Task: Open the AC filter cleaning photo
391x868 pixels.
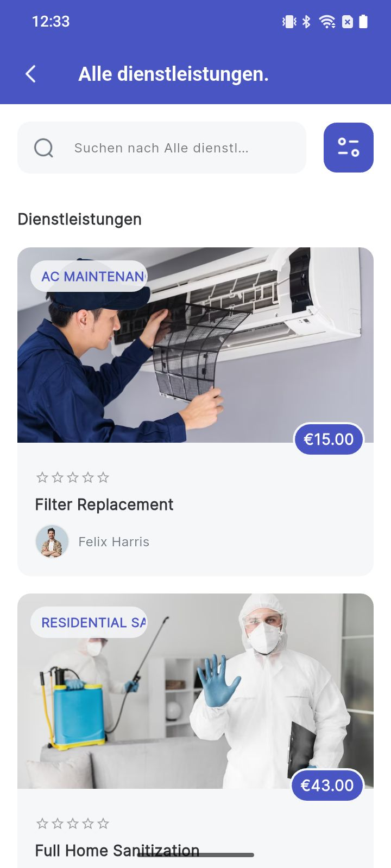Action: click(195, 345)
